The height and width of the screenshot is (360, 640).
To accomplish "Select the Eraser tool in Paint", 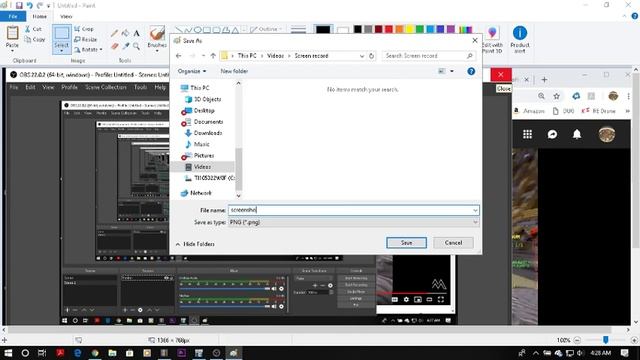I will click(x=115, y=46).
